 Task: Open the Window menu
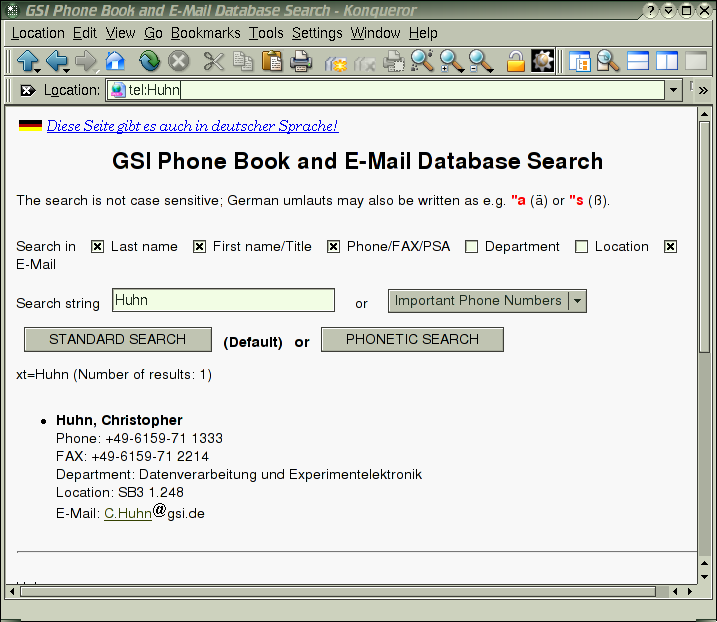coord(375,33)
